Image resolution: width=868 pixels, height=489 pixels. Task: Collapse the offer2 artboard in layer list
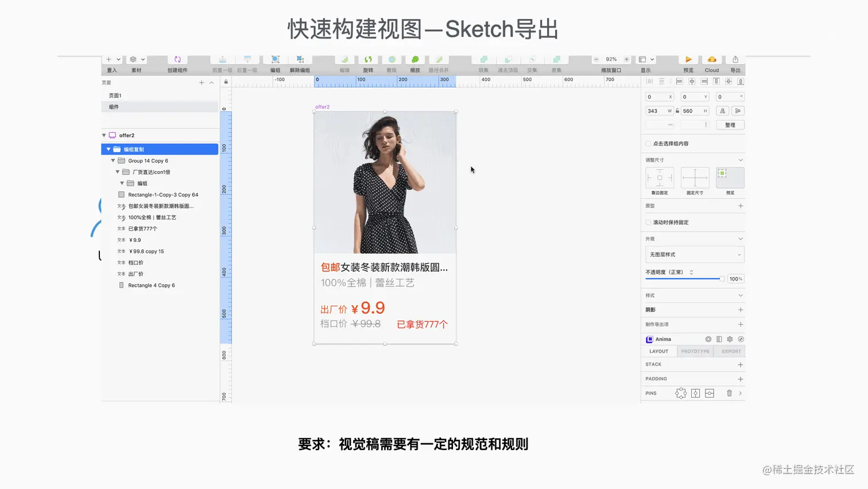(x=104, y=136)
